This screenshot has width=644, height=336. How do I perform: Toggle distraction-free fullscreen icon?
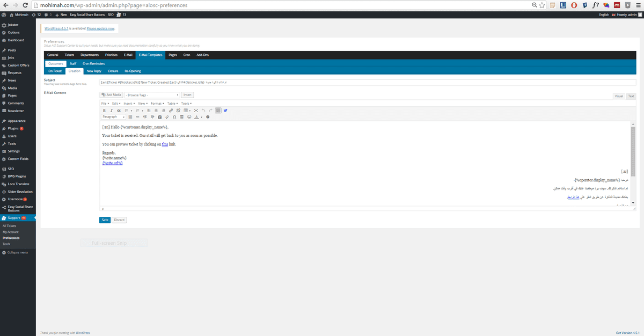pos(196,111)
